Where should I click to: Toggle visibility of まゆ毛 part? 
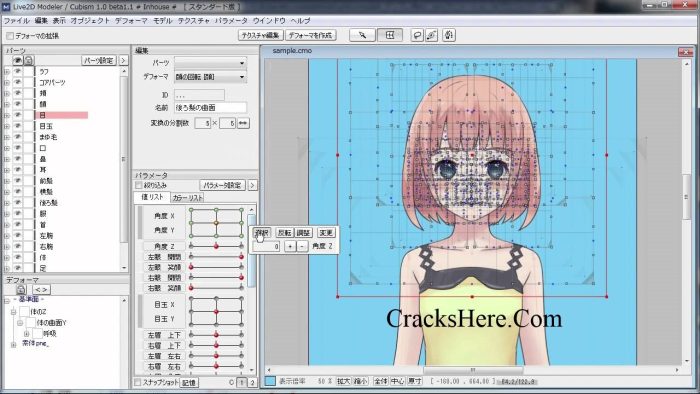tap(17, 137)
